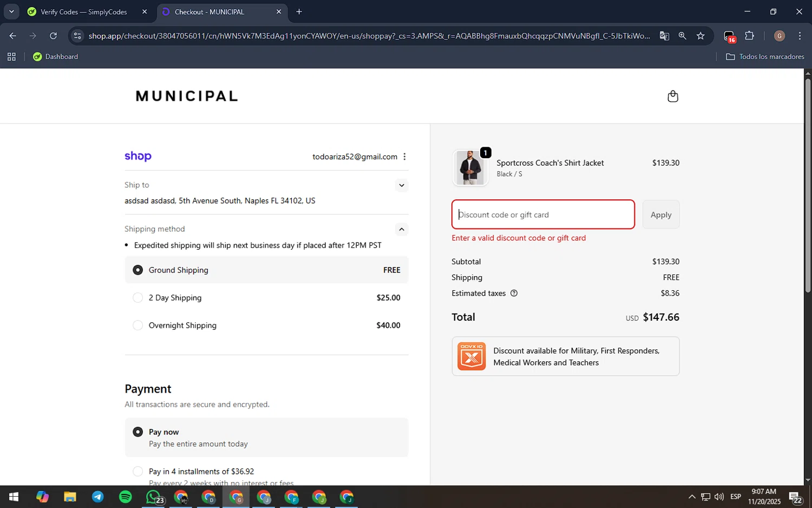Click the Sportcross Coach's Shirt Jacket title
Image resolution: width=812 pixels, height=508 pixels.
point(550,162)
